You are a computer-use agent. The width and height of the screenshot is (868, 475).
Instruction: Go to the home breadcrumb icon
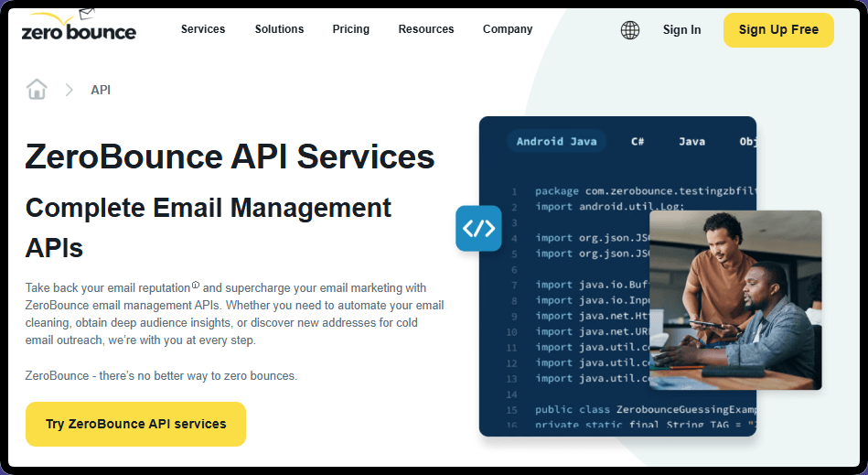coord(37,89)
